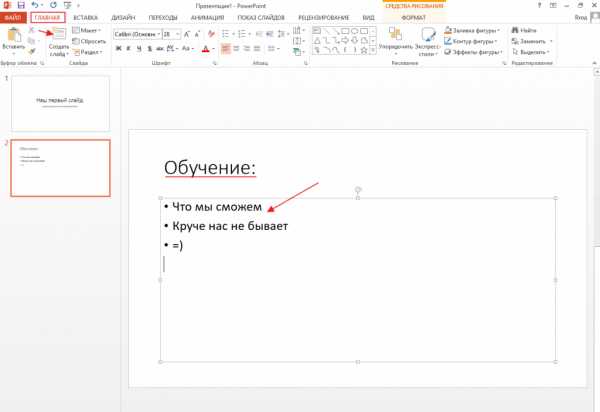Image resolution: width=600 pixels, height=412 pixels.
Task: Pick the rectangle shape in shapes gallery
Action: [345, 31]
